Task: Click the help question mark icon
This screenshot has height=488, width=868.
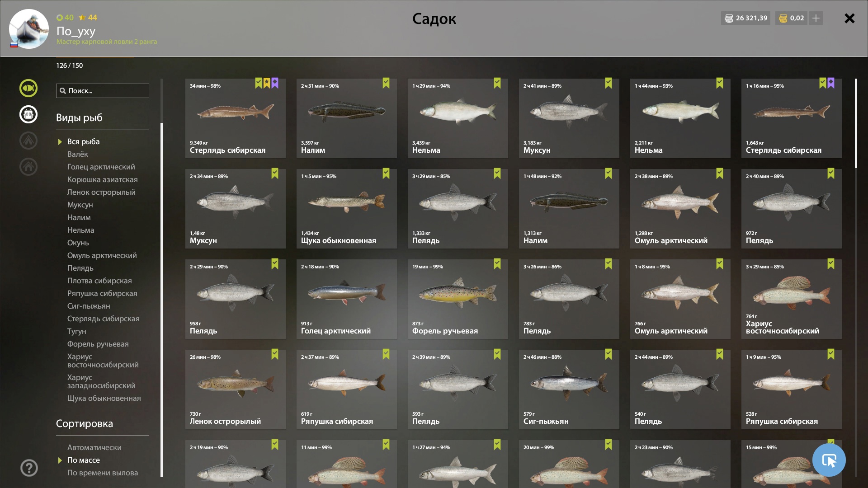Action: click(x=29, y=468)
